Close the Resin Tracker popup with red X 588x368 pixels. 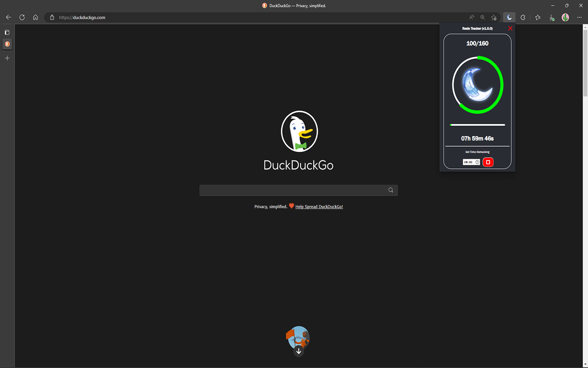pyautogui.click(x=510, y=29)
